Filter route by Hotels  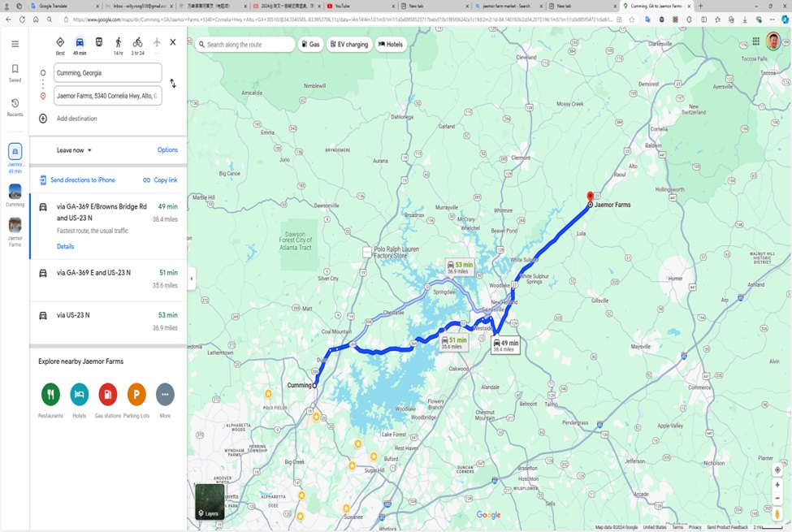pyautogui.click(x=391, y=45)
